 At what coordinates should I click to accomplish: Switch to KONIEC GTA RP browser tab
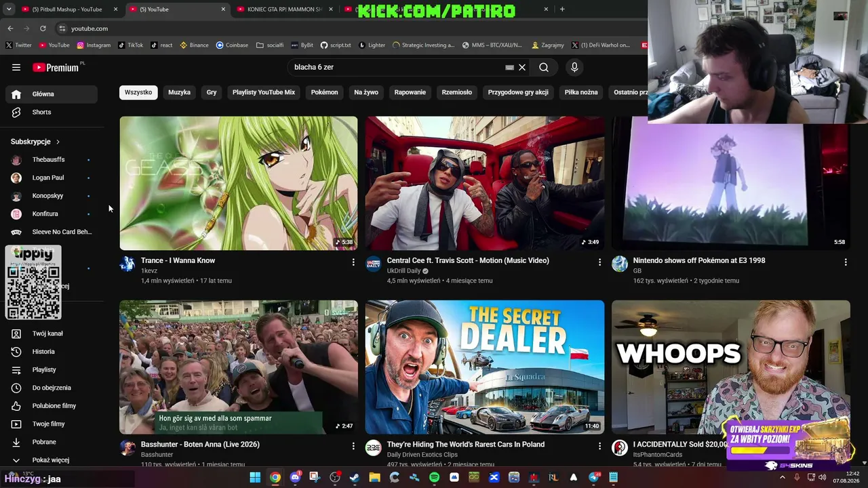click(x=283, y=9)
